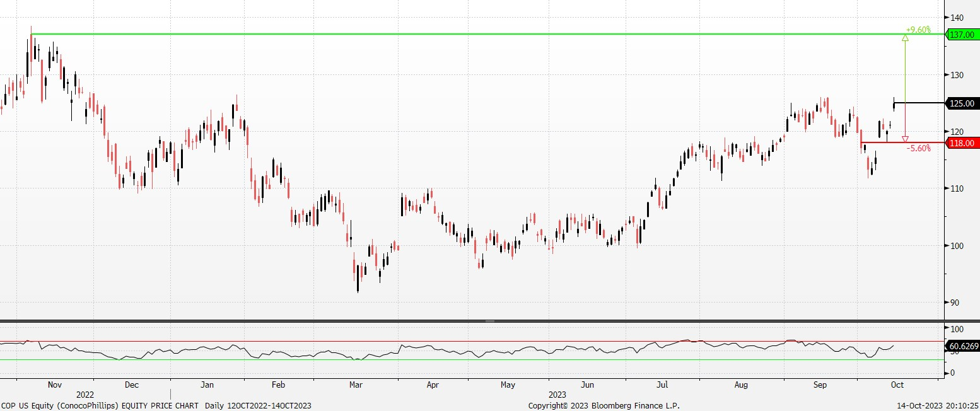Click the -5.60% downside label
The width and height of the screenshot is (980, 411).
[918, 149]
